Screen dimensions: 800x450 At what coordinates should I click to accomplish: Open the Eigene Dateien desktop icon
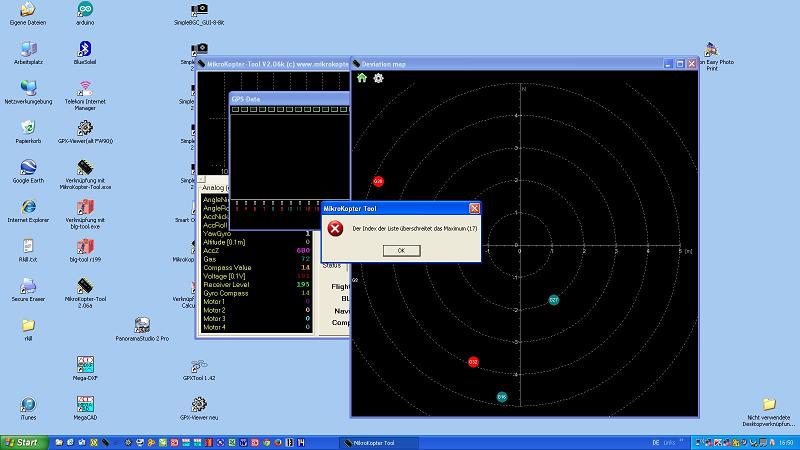[x=28, y=14]
